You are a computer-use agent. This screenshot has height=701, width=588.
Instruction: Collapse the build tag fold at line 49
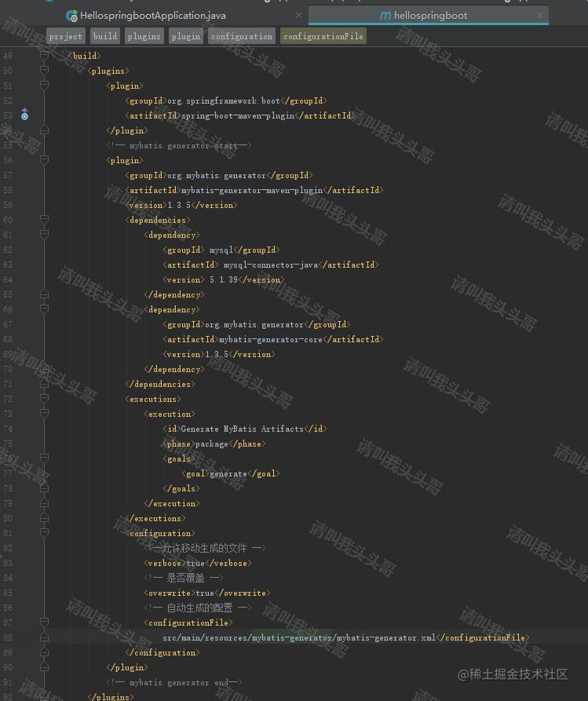click(44, 55)
